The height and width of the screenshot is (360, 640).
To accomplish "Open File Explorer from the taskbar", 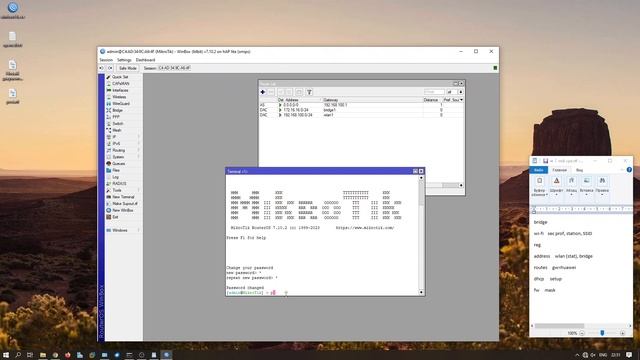I will click(42, 355).
